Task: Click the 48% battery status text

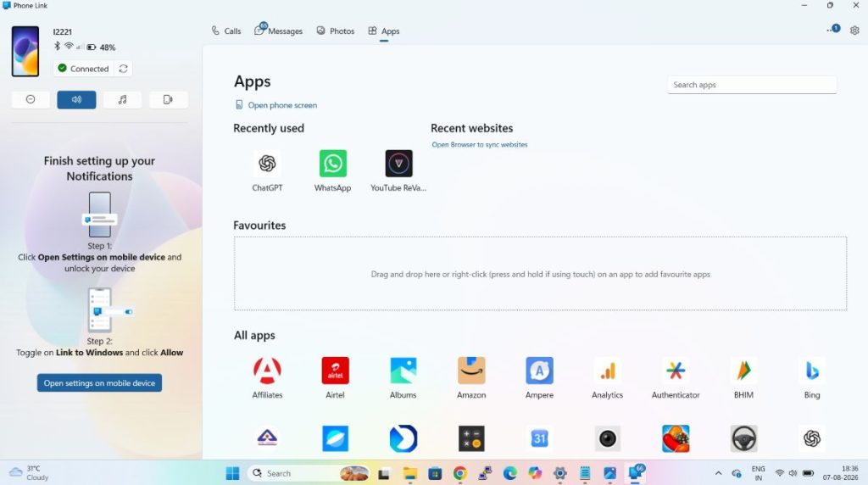Action: pyautogui.click(x=108, y=47)
